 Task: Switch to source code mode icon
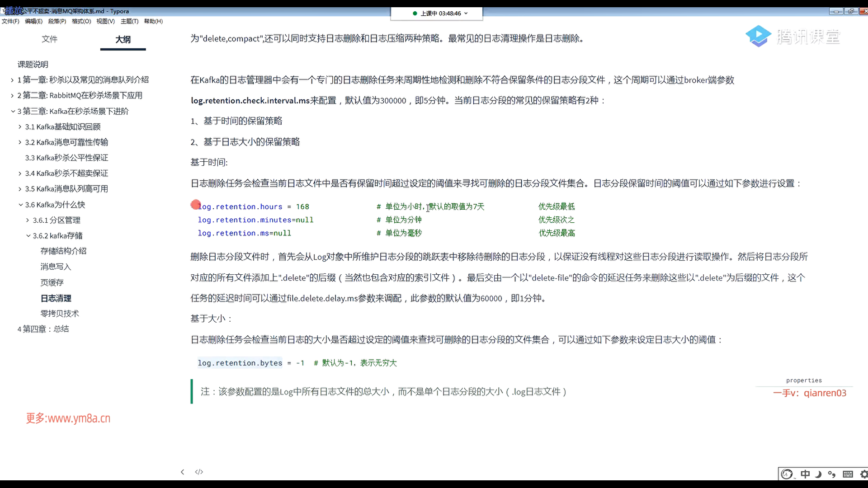pyautogui.click(x=199, y=472)
